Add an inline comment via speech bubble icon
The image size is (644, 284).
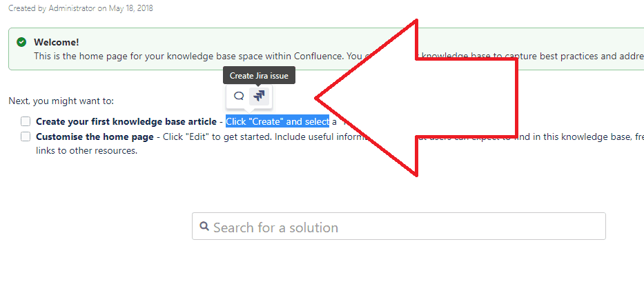coord(239,96)
